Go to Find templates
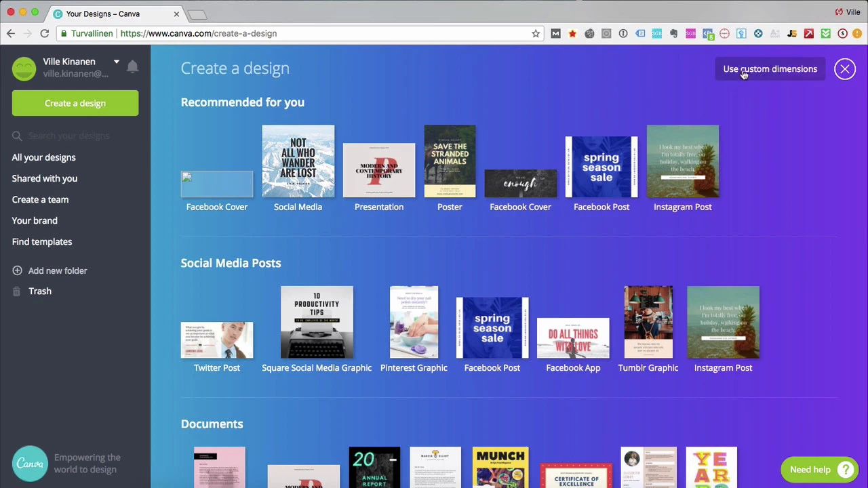This screenshot has width=868, height=488. pyautogui.click(x=42, y=241)
